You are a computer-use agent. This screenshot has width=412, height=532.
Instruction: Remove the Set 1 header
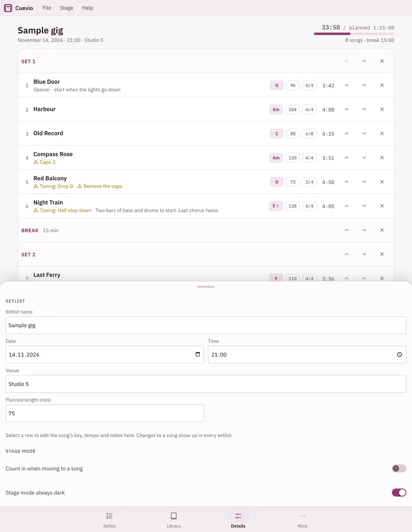coord(382,61)
